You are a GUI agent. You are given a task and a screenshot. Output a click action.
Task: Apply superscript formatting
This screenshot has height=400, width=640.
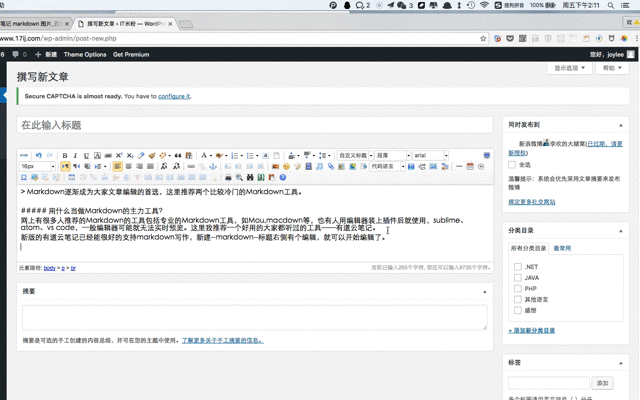point(119,156)
